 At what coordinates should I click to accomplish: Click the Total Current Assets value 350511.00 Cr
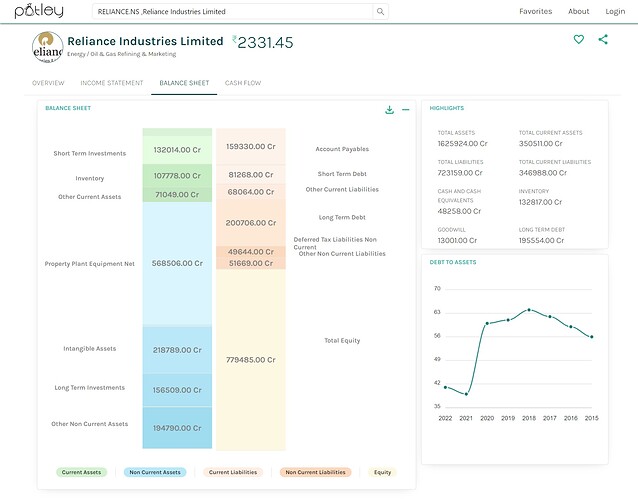tap(540, 144)
